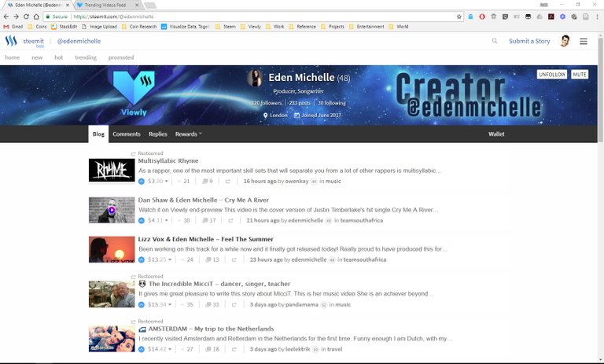Go back with browser back arrow
604x364 pixels.
[x=6, y=17]
